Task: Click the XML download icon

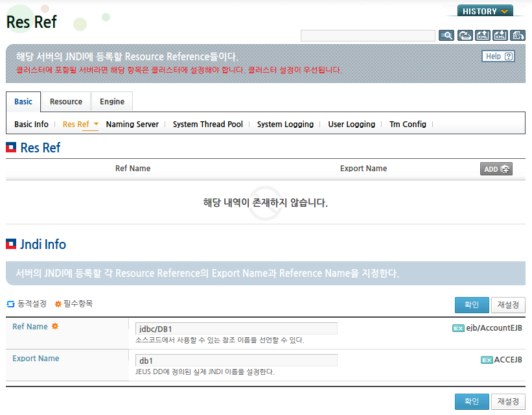Action: pyautogui.click(x=500, y=35)
